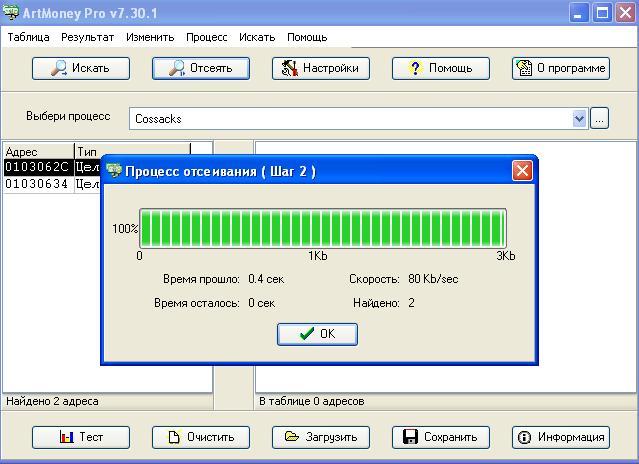Viewport: 639px width, 464px height.
Task: Close the Процесс отсеивания dialog
Action: [522, 171]
